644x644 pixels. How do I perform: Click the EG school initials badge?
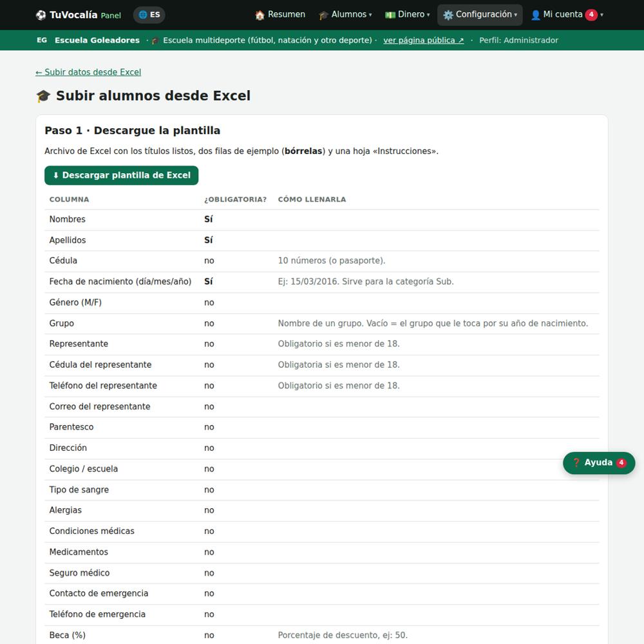point(42,40)
